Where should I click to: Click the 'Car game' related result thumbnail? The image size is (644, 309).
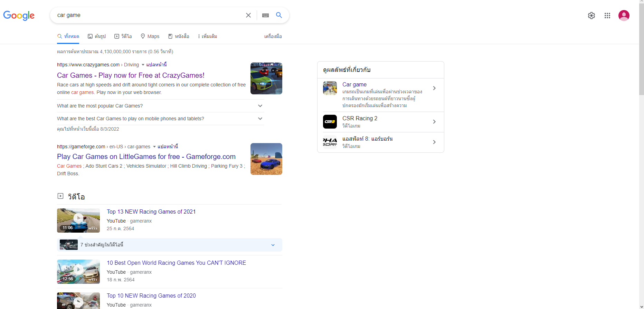pyautogui.click(x=330, y=88)
